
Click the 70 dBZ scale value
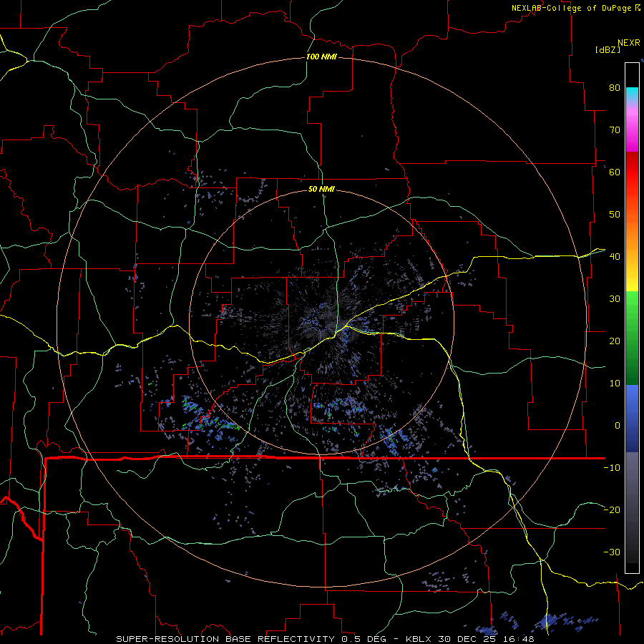615,130
